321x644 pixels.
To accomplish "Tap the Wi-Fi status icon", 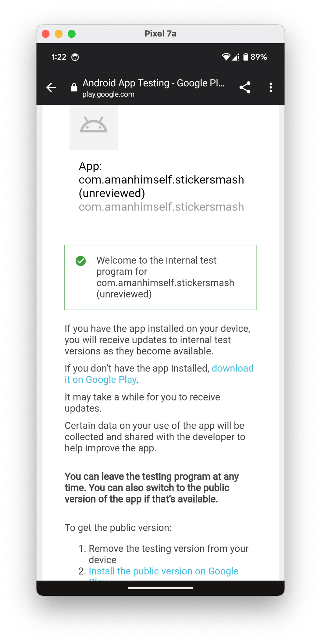I will [226, 57].
